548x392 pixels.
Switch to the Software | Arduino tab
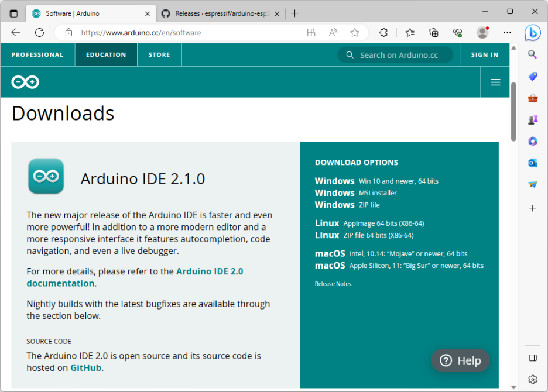point(91,13)
